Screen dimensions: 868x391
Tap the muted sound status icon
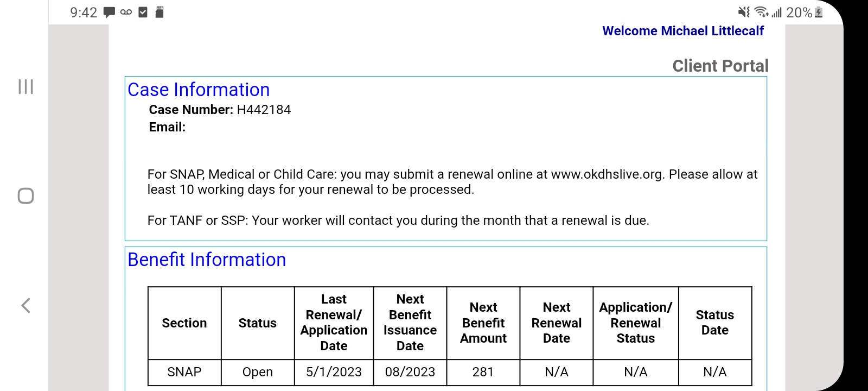(744, 12)
